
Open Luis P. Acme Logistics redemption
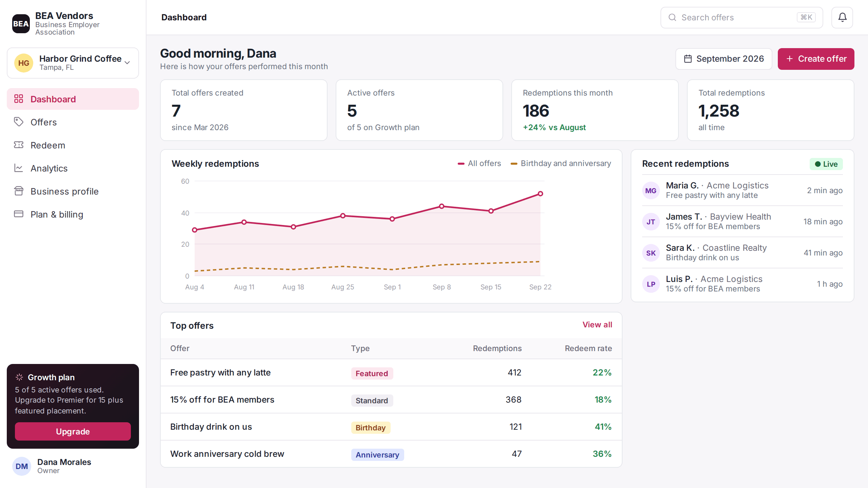tap(742, 284)
